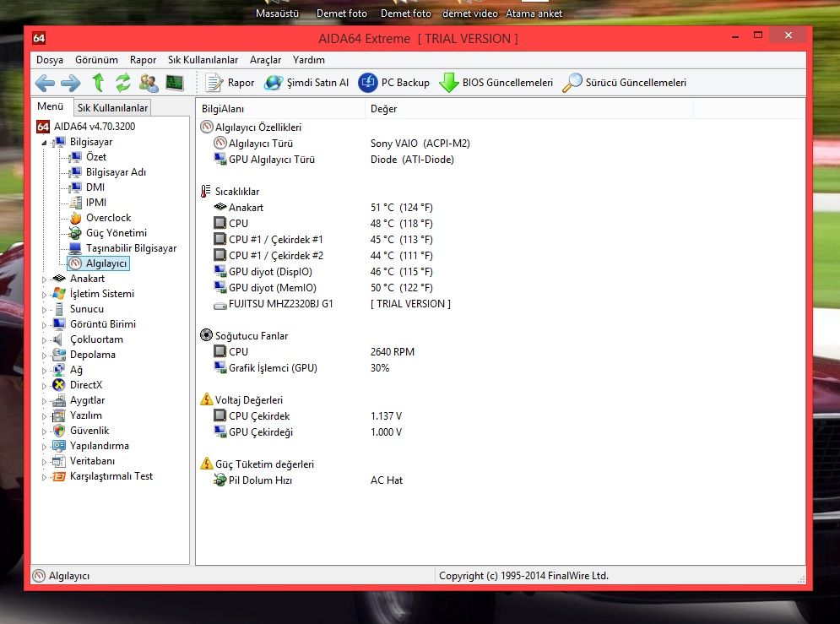Open the Dosya menu

coord(50,60)
